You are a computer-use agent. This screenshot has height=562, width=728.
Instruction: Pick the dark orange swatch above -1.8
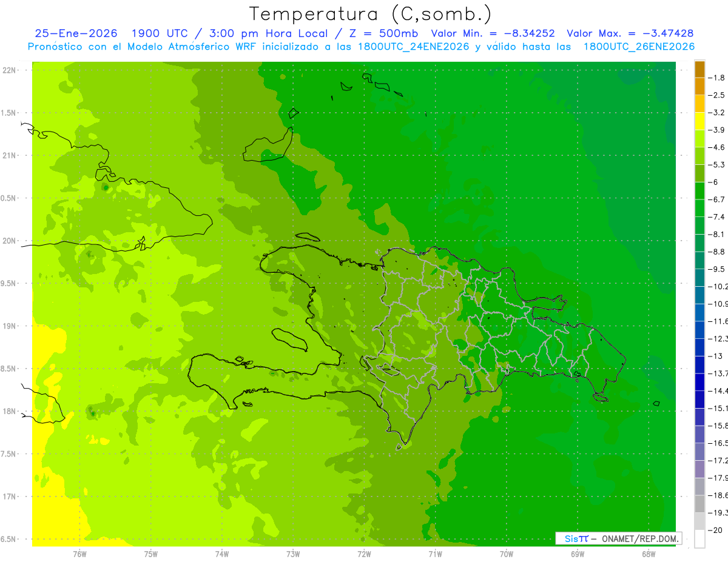coord(699,69)
